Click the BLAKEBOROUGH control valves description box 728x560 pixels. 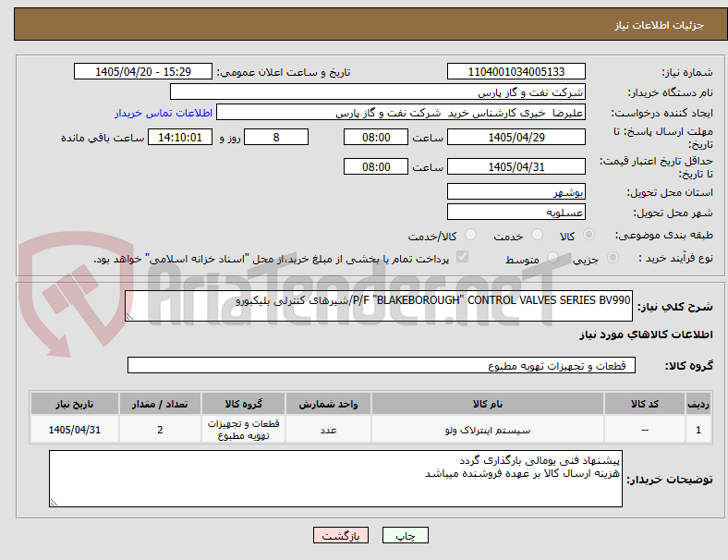click(x=379, y=306)
